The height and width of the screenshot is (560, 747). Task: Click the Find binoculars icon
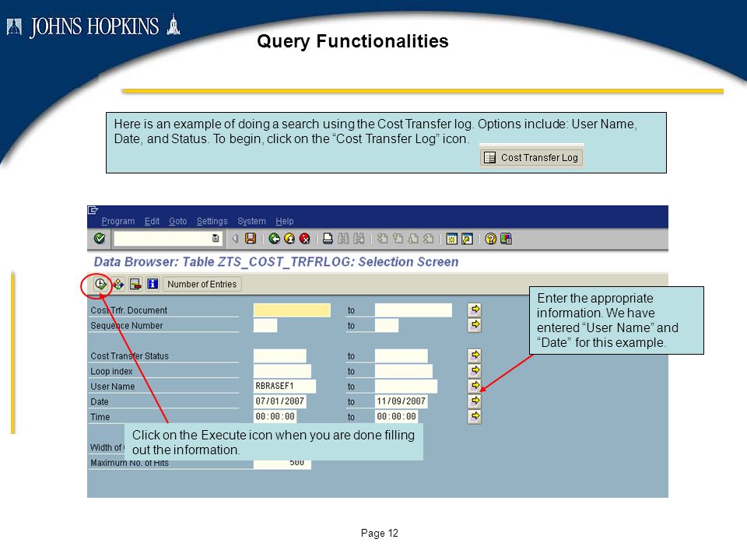coord(343,239)
